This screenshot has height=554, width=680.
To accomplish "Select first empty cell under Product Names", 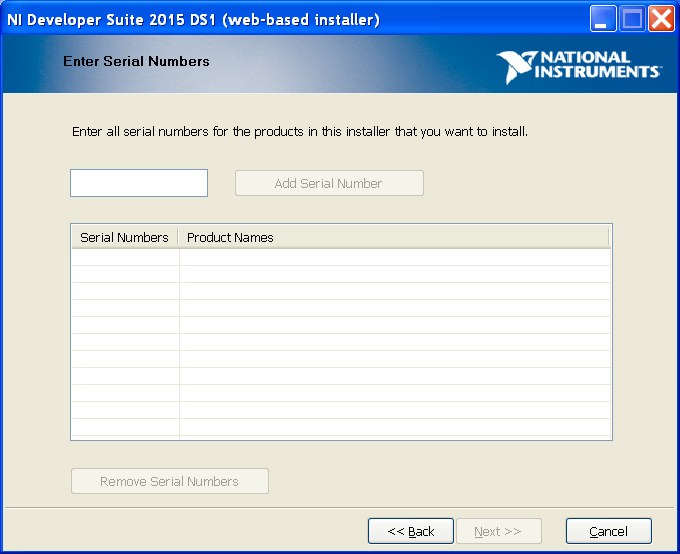I will click(394, 257).
